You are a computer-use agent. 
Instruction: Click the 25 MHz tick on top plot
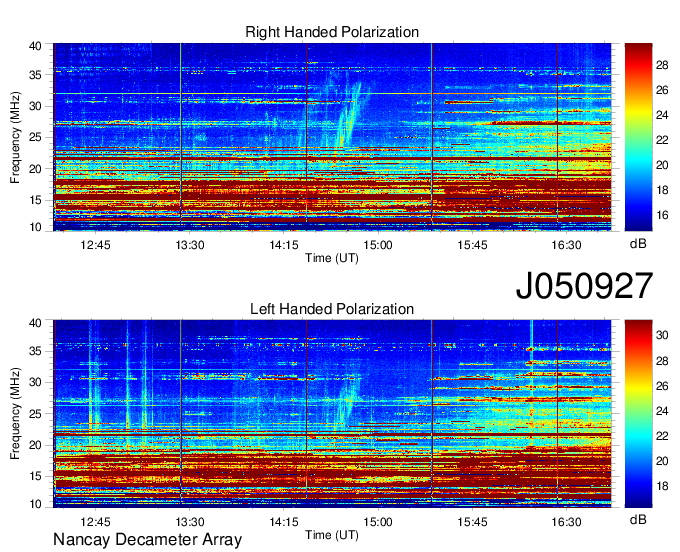(x=35, y=137)
